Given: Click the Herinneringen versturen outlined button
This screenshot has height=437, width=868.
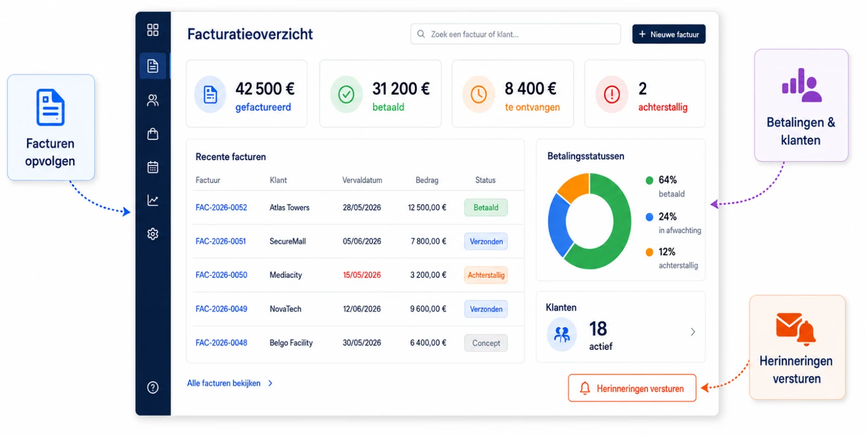Looking at the screenshot, I should click(x=632, y=388).
